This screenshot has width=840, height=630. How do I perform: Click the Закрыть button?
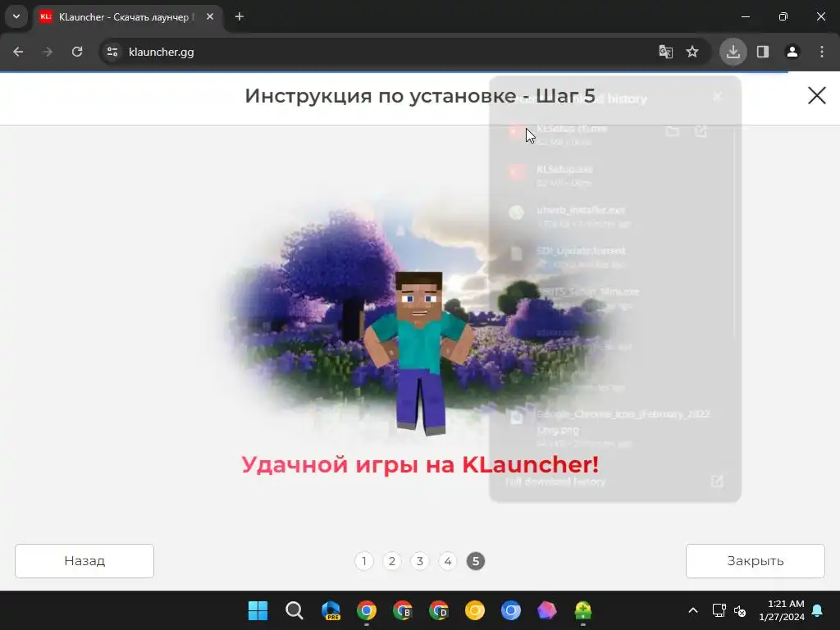tap(756, 561)
